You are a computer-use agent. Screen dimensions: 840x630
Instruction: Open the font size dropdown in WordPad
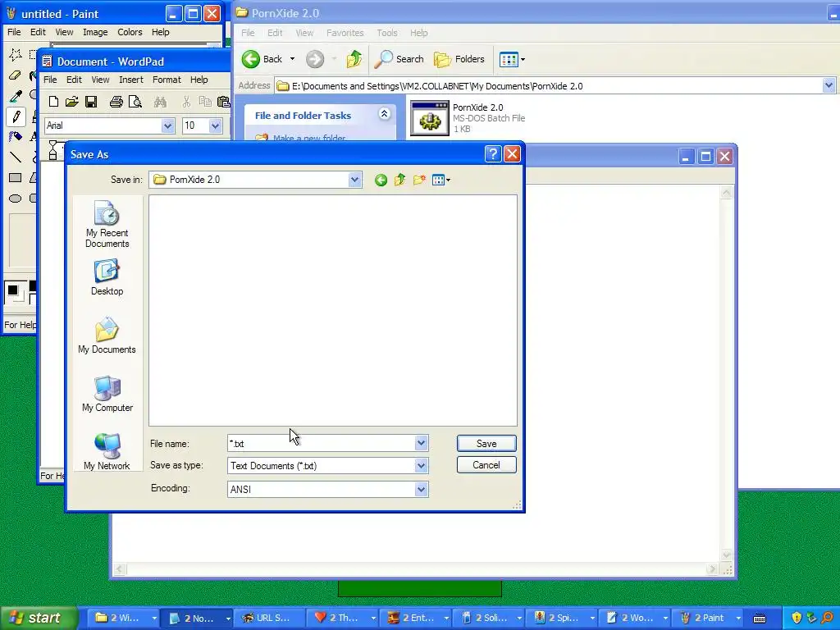216,126
